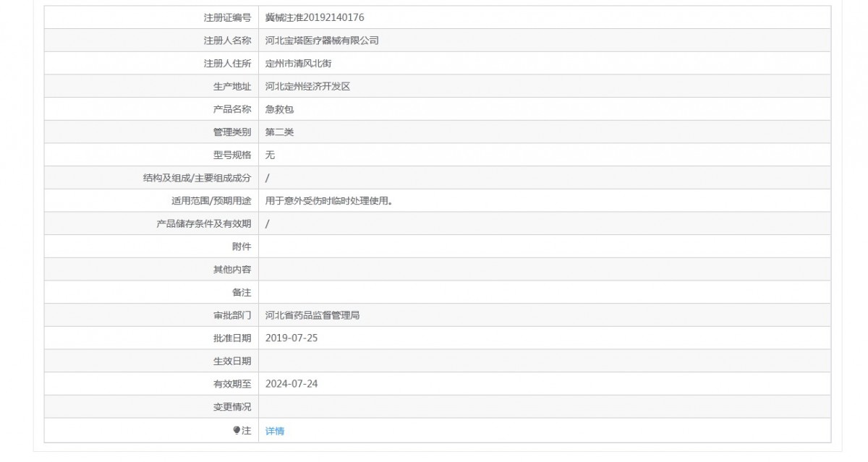Select expiry date 2024-07-24

[292, 384]
